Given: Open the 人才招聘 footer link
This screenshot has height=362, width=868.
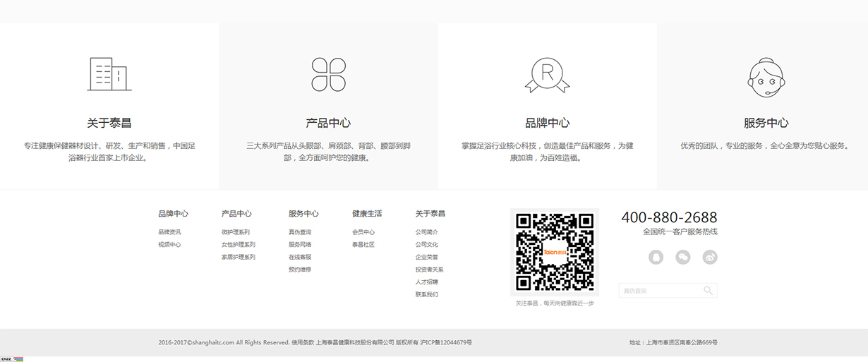Looking at the screenshot, I should click(x=427, y=282).
